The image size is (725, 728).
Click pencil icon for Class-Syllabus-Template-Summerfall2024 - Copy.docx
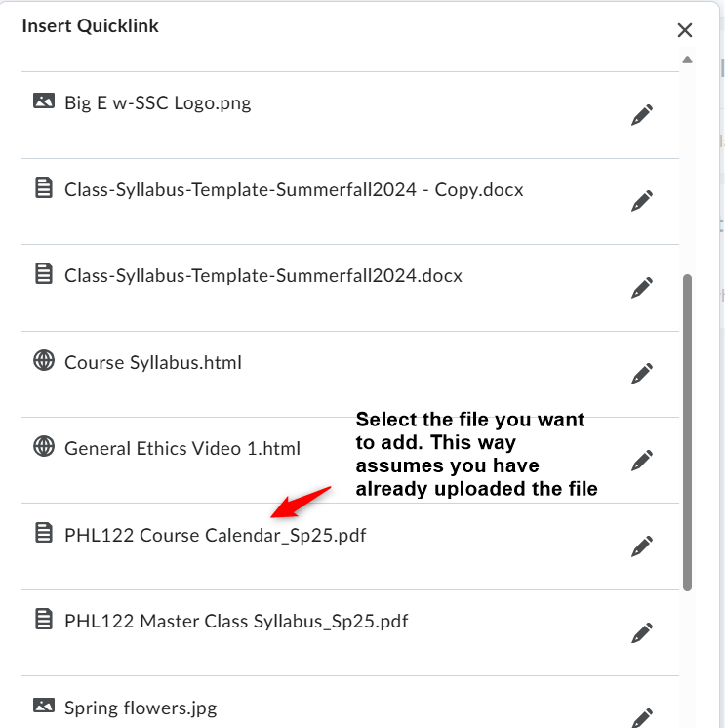pos(642,201)
